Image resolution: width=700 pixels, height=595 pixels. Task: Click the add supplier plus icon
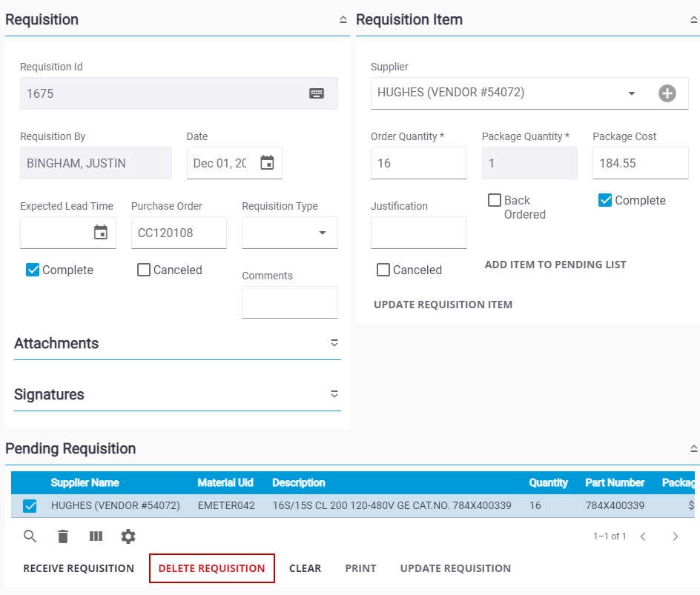click(667, 93)
